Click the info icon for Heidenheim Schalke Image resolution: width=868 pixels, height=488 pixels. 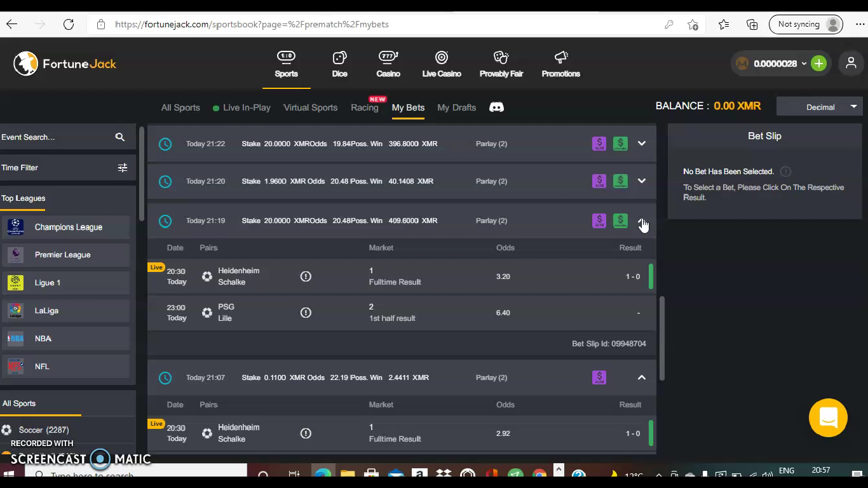(306, 276)
